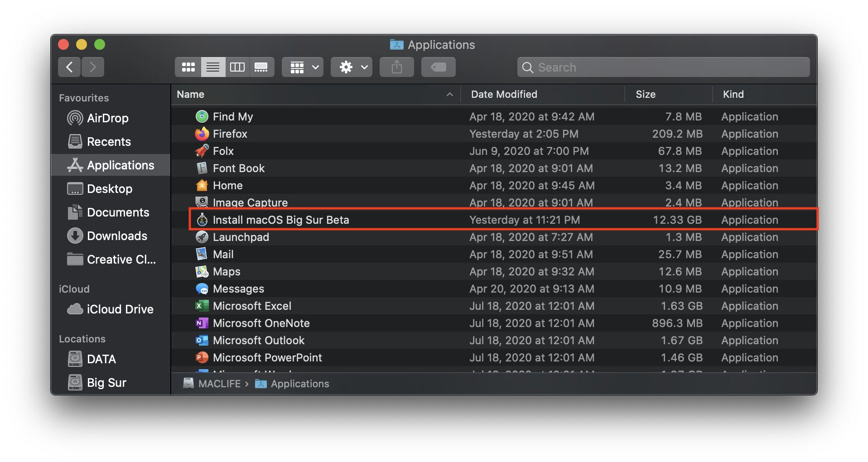
Task: Switch to icon view
Action: coord(188,67)
